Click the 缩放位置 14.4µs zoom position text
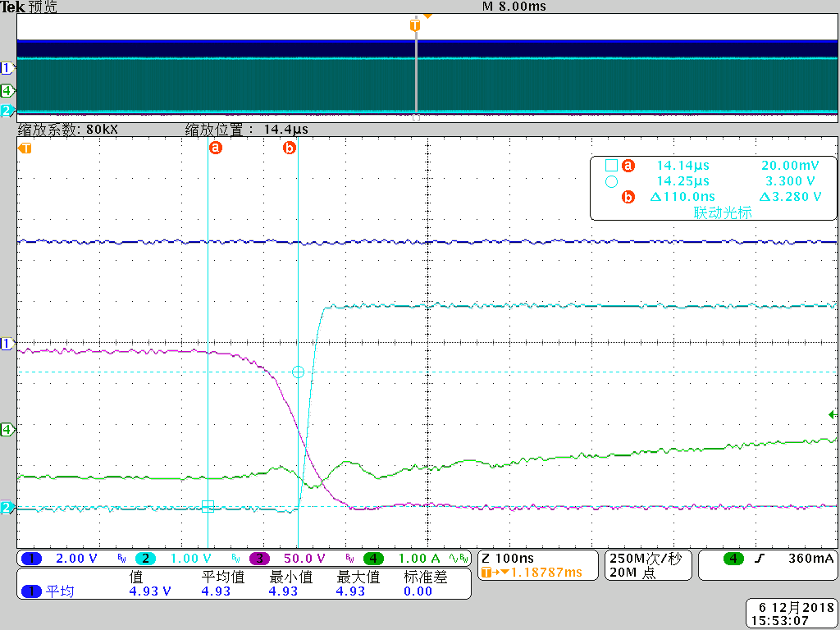The width and height of the screenshot is (840, 630). pyautogui.click(x=246, y=130)
